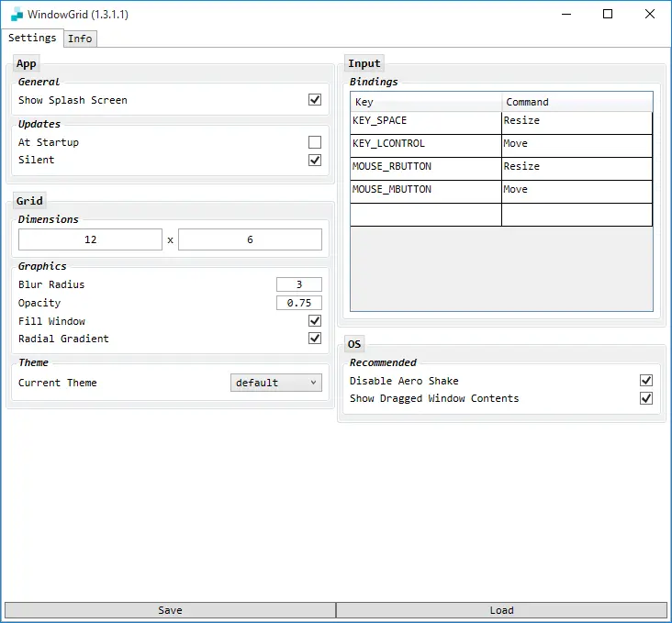Click the Move command for KEY_LCONTROL
Viewport: 672px width, 623px height.
point(577,146)
